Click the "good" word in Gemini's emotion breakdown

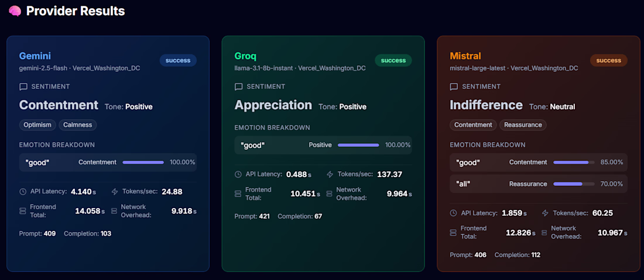click(37, 163)
